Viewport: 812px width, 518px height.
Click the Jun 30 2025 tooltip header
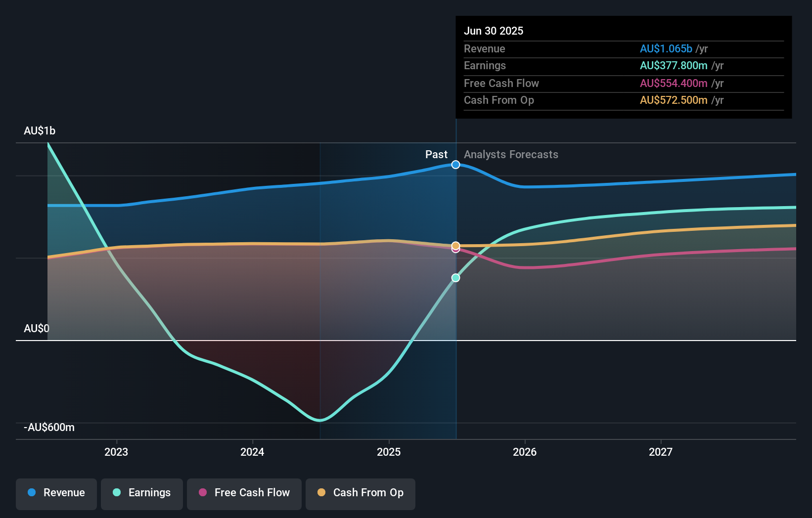494,31
